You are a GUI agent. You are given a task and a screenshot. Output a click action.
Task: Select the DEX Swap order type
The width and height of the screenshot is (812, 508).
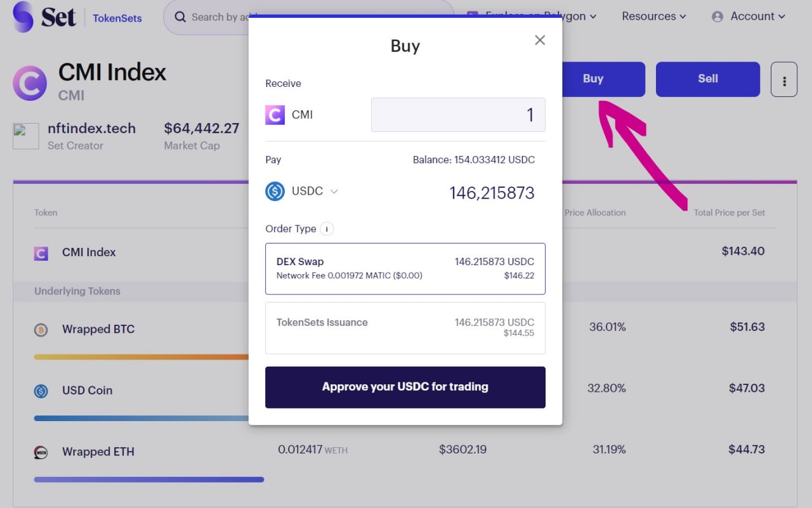pyautogui.click(x=405, y=269)
